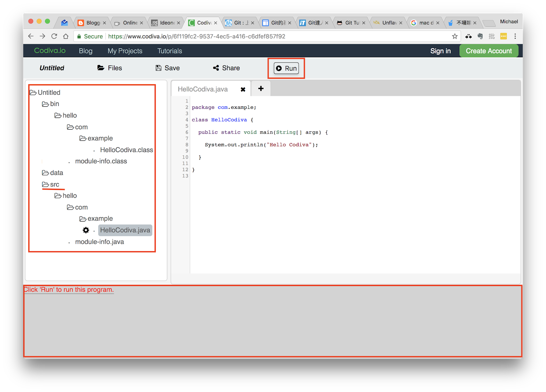Screen dimensions: 546x392
Task: Open the Michael profile button
Action: (509, 21)
